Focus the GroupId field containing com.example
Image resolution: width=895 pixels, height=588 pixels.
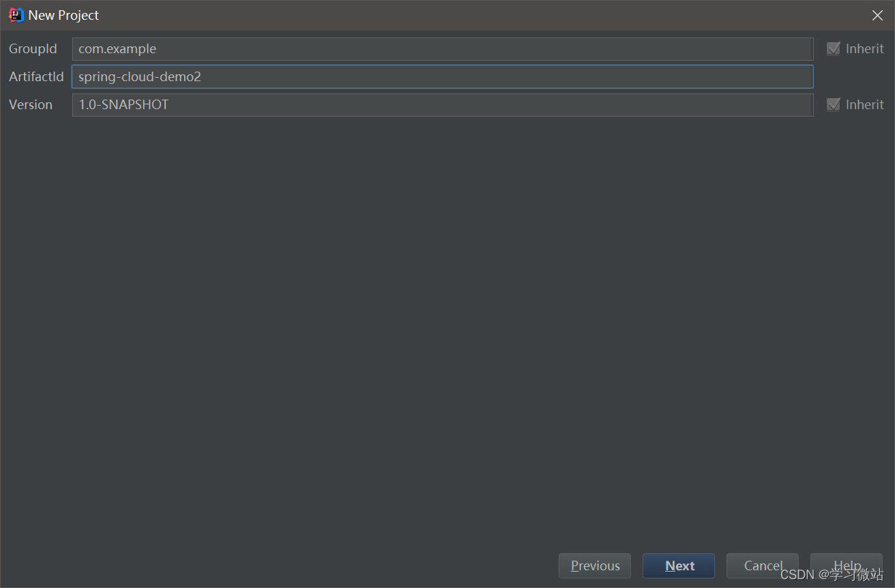tap(443, 49)
